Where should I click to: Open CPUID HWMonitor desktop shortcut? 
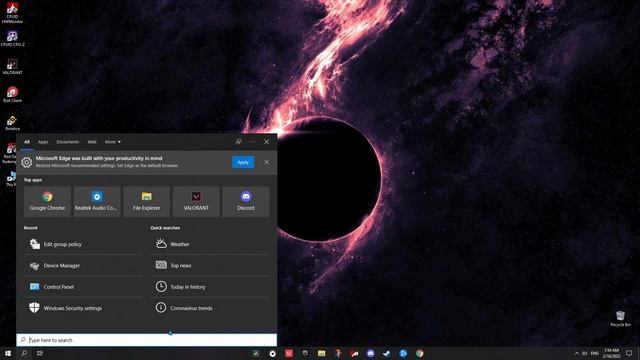(x=12, y=13)
